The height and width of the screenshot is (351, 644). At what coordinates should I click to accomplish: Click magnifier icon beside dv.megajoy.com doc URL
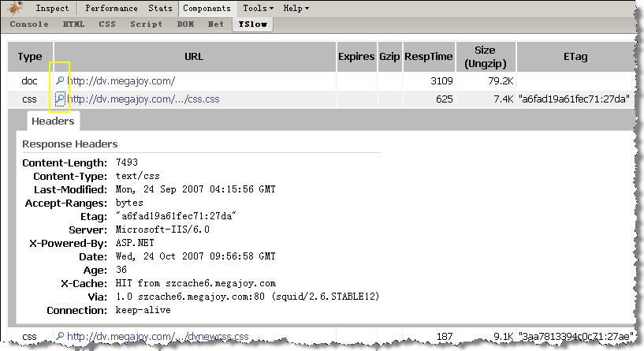60,80
